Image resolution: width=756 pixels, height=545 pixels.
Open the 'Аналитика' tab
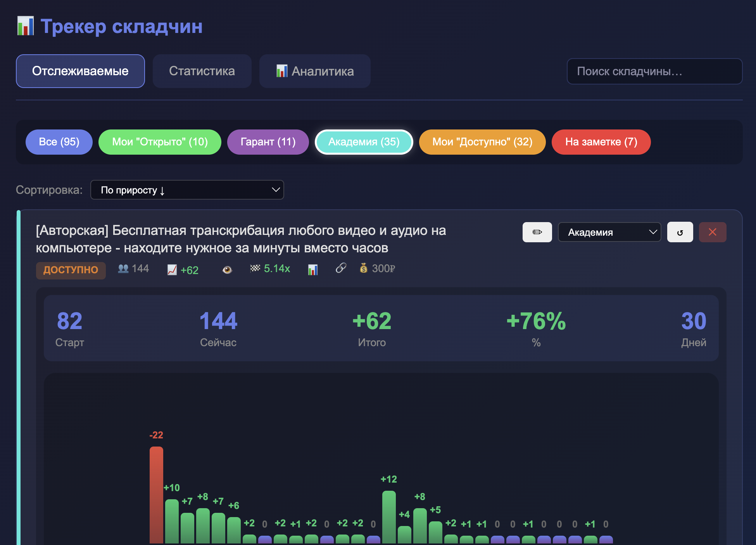pyautogui.click(x=315, y=71)
